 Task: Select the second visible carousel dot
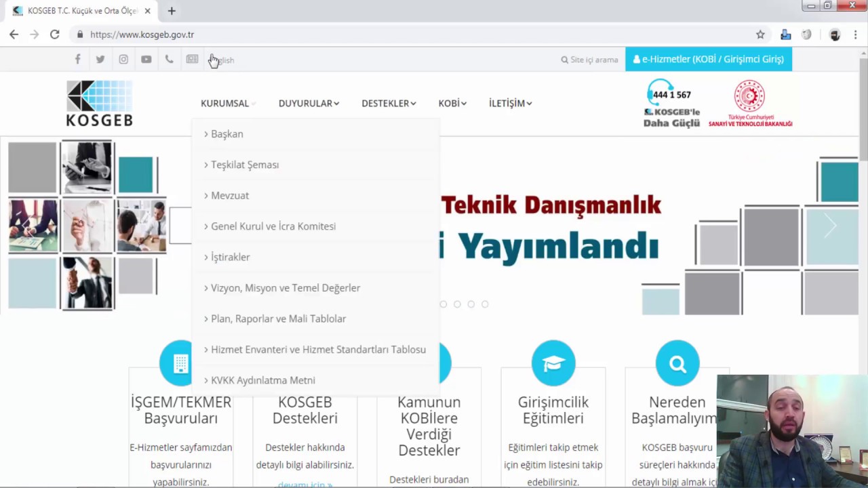[x=457, y=304]
